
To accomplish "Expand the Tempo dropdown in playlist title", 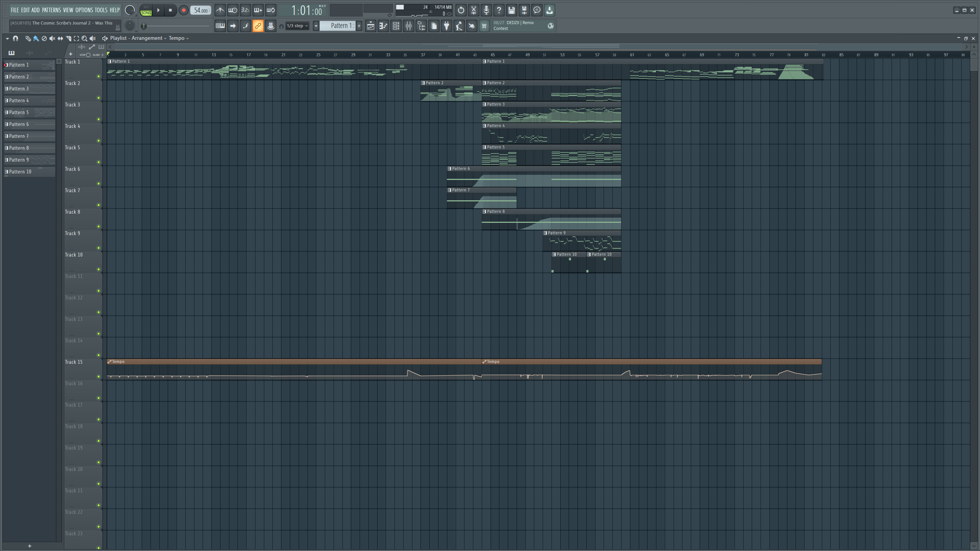I will coord(179,38).
